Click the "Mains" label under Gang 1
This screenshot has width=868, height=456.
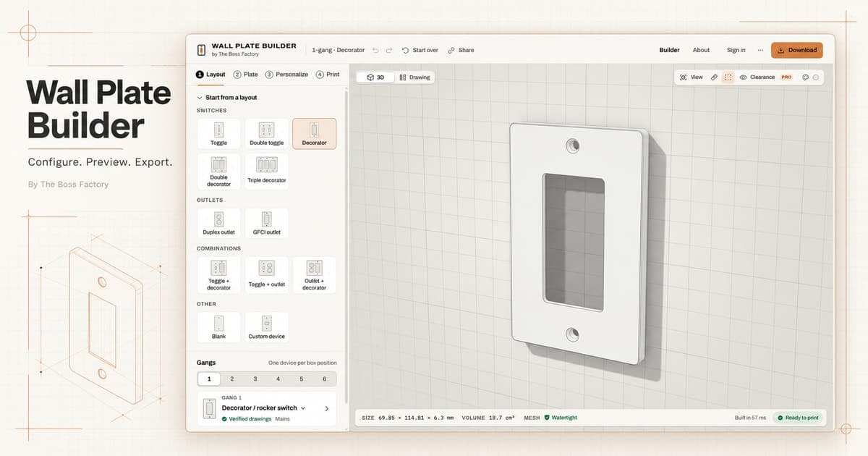[283, 419]
